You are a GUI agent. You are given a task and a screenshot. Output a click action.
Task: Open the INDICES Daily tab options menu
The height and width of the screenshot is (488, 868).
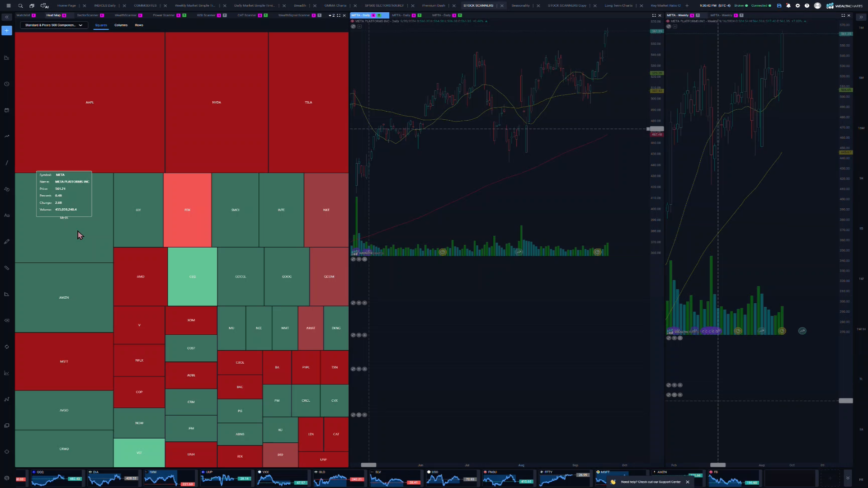pos(119,5)
